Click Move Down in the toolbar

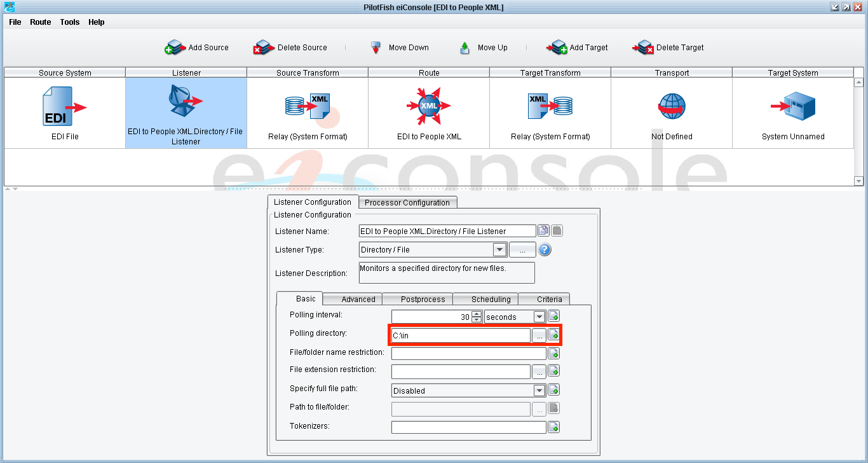(x=400, y=48)
